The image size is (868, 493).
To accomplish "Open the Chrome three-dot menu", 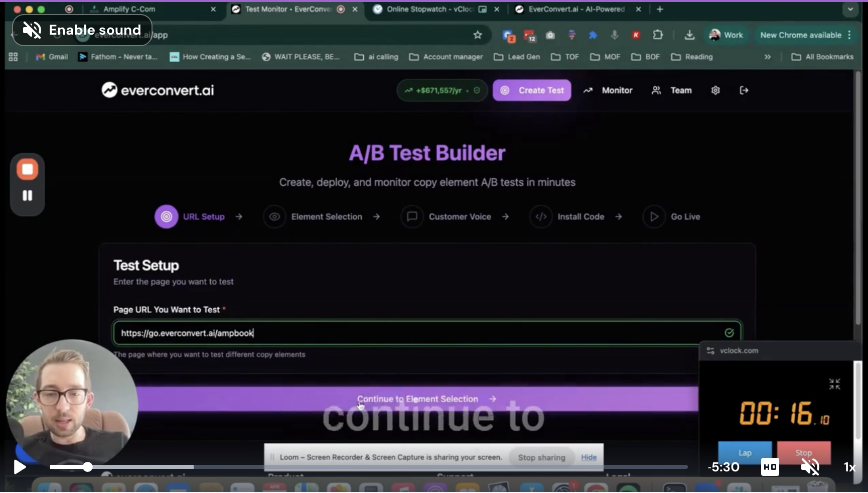I will (849, 35).
